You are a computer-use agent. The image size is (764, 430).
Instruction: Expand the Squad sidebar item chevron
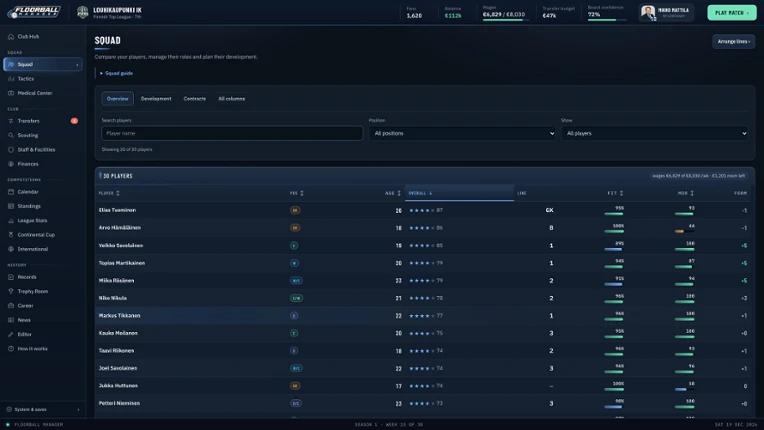(77, 64)
